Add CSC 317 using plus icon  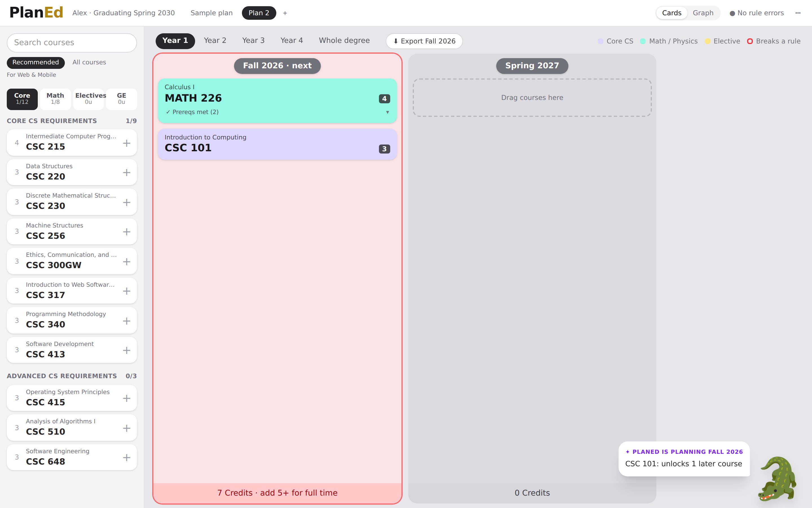click(x=127, y=291)
